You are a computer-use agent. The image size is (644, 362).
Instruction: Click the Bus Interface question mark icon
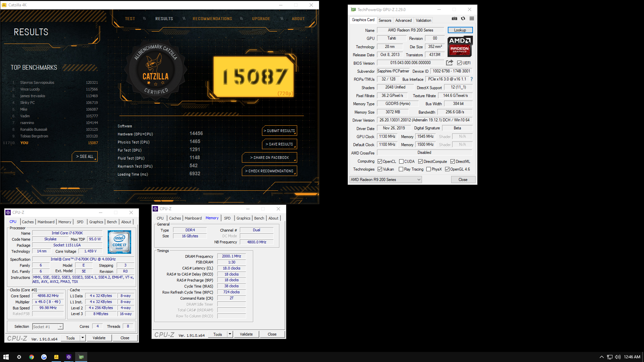tap(471, 79)
